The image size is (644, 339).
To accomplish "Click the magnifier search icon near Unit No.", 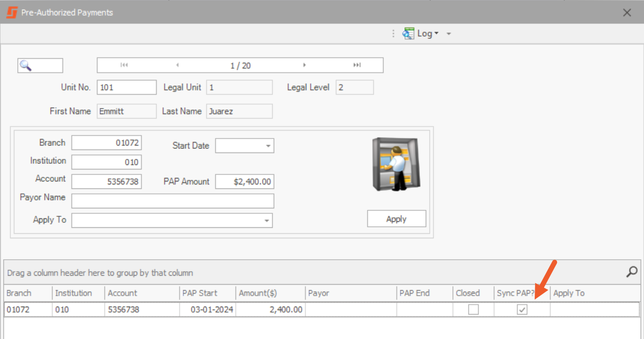I will coord(26,66).
